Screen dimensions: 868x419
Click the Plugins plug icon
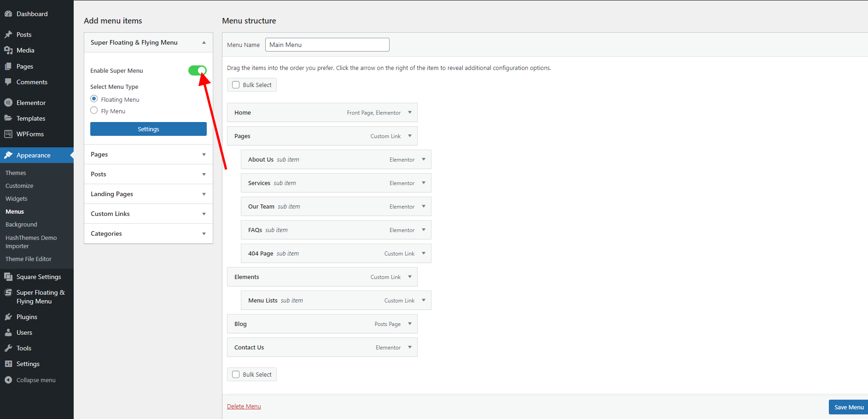pyautogui.click(x=8, y=317)
